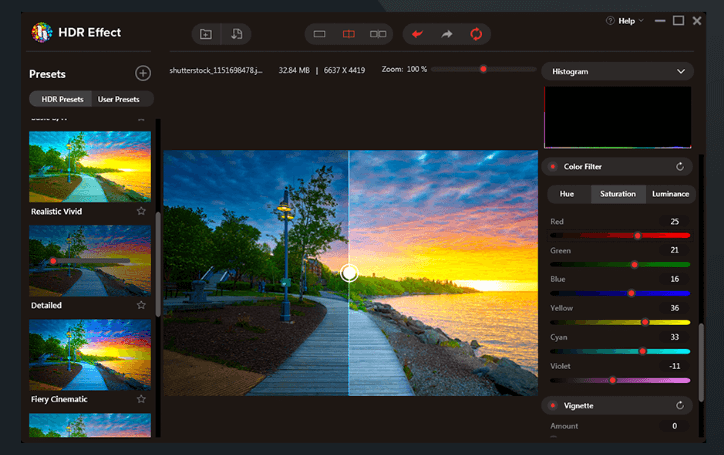
Task: Reset the Vignette section
Action: click(680, 405)
